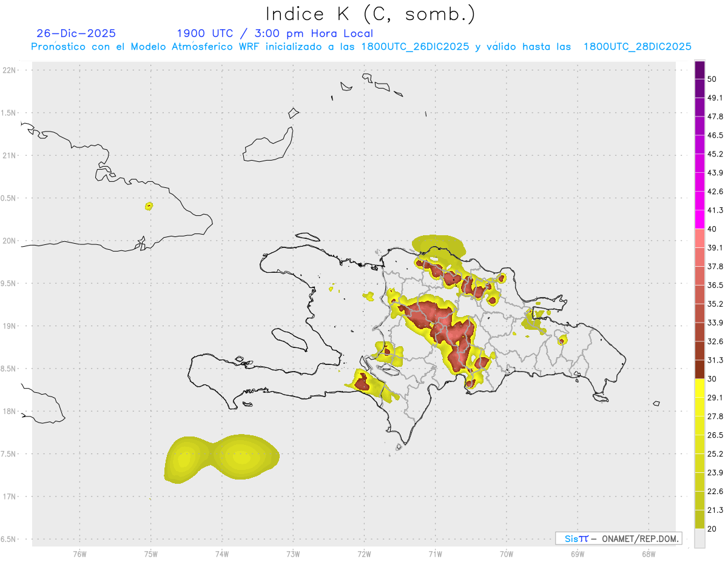
Task: Click the colorbar value '39.1'
Action: coord(715,248)
